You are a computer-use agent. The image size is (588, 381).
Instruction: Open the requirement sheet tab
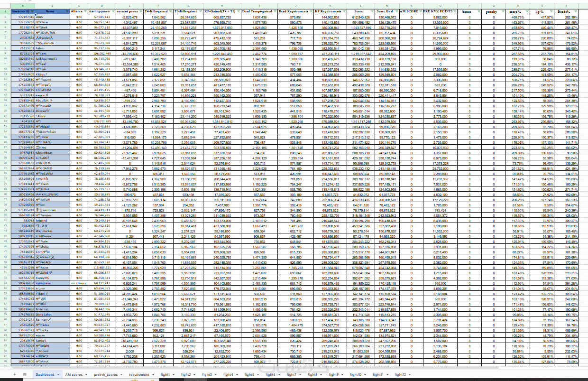pyautogui.click(x=139, y=374)
